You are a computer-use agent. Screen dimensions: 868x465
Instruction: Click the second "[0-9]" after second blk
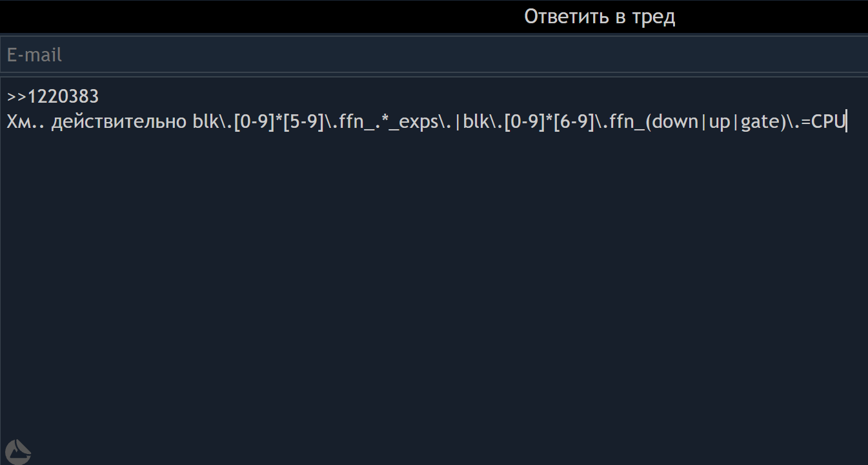(x=524, y=122)
